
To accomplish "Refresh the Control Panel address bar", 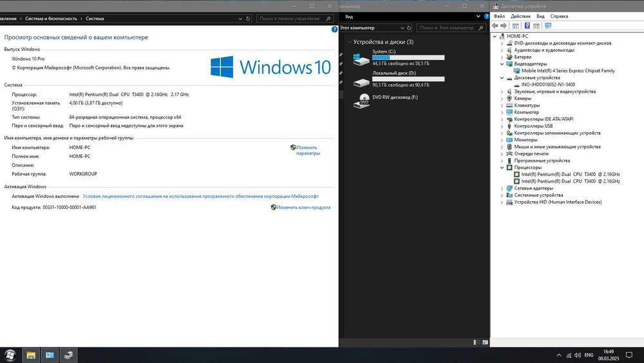I will pyautogui.click(x=248, y=19).
